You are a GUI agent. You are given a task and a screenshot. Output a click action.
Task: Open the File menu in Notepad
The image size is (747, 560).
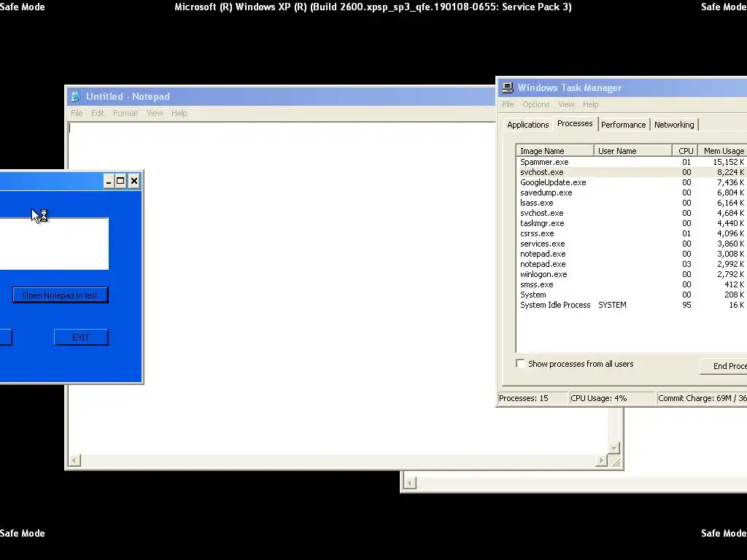(77, 113)
